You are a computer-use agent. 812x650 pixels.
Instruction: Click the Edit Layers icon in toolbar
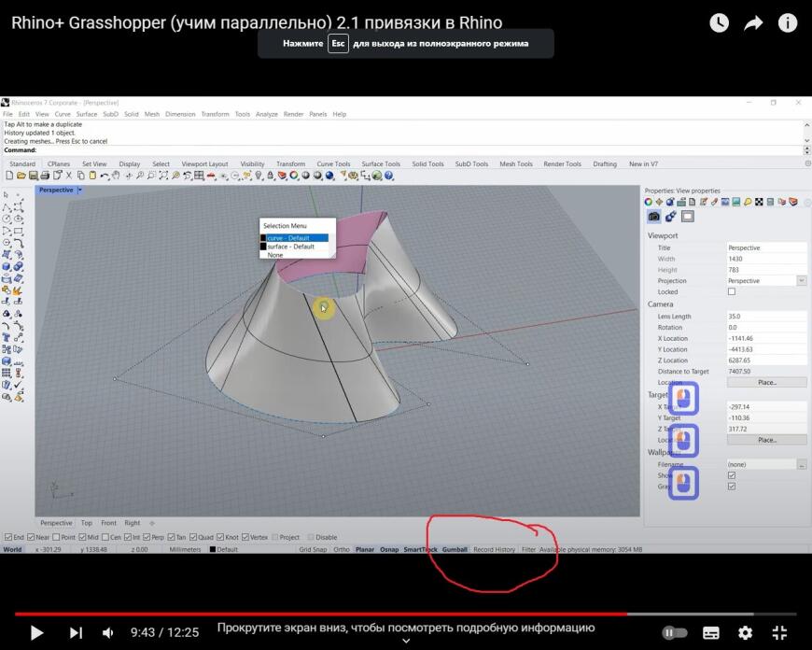(x=282, y=176)
